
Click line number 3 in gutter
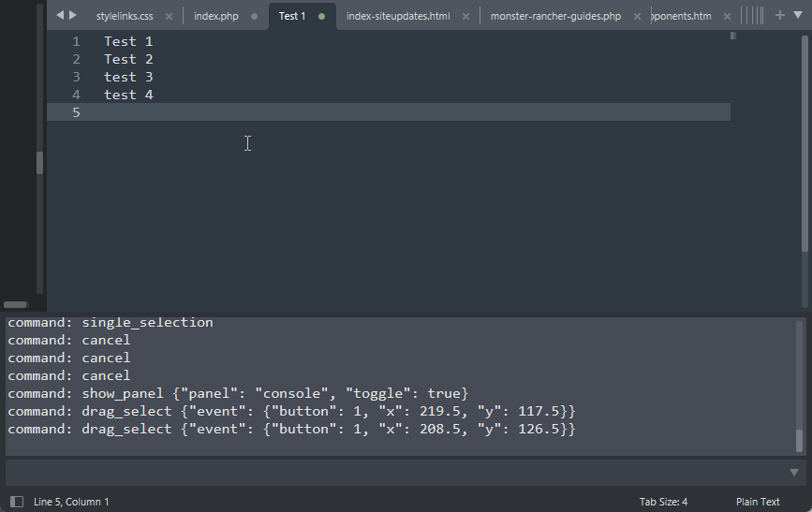(77, 77)
